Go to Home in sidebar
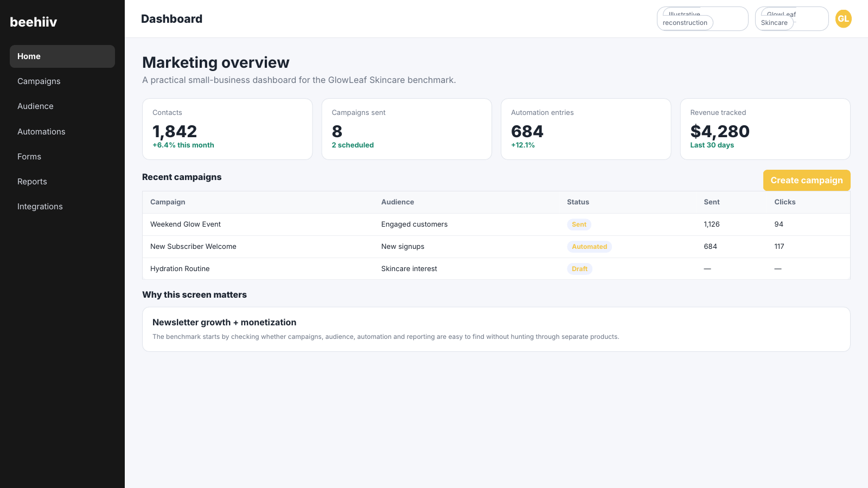Viewport: 868px width, 488px height. (x=62, y=56)
